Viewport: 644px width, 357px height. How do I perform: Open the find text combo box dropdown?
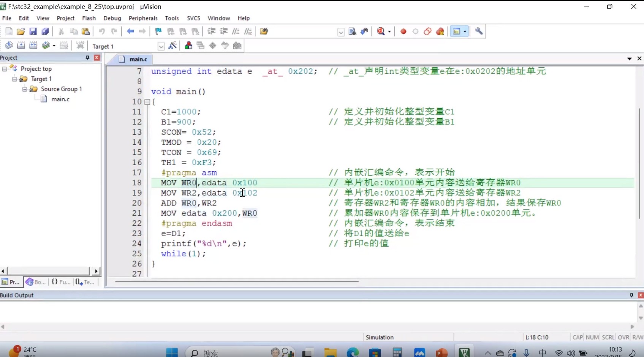point(341,32)
